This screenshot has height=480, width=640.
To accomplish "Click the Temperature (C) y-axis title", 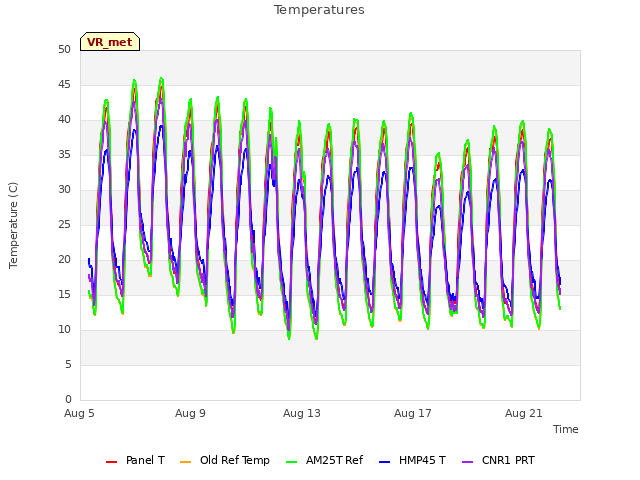I will point(13,225).
